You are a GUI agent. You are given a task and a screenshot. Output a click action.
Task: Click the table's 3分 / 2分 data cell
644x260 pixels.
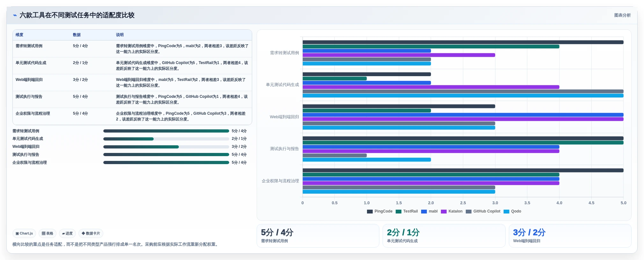click(80, 80)
